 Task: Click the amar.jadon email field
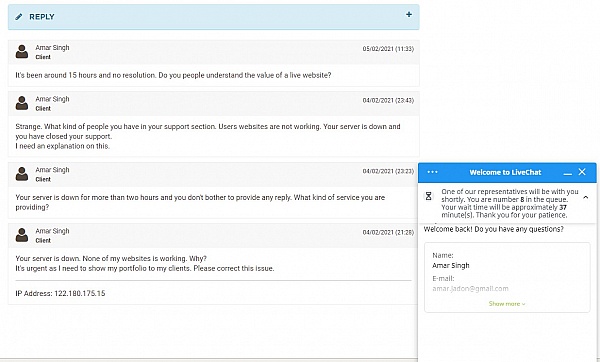pyautogui.click(x=470, y=289)
